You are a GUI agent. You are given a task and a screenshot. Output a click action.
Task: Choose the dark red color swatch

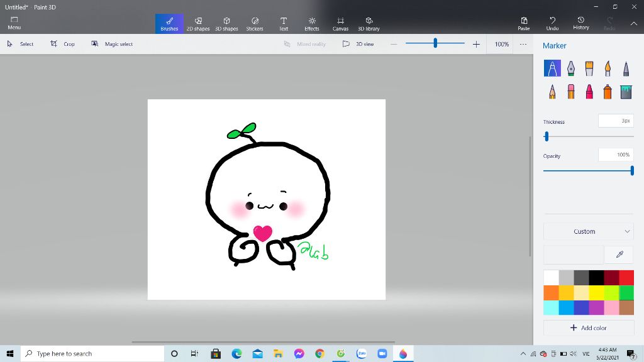click(611, 277)
